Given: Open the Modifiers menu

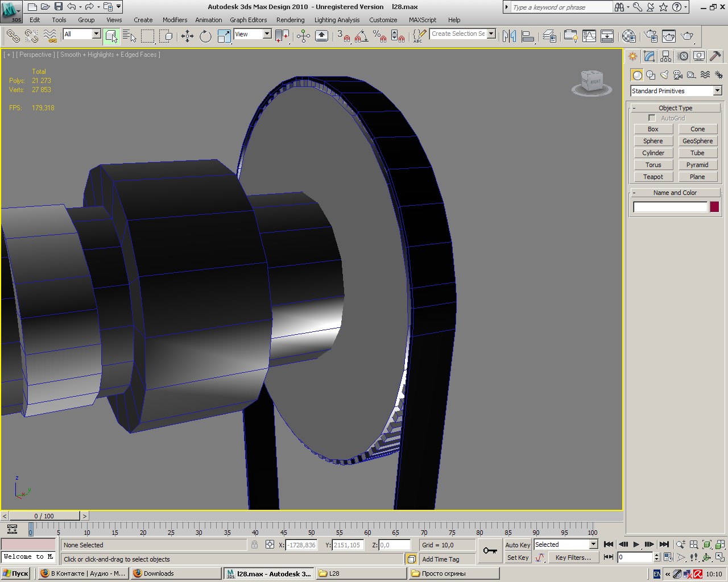Looking at the screenshot, I should click(175, 20).
